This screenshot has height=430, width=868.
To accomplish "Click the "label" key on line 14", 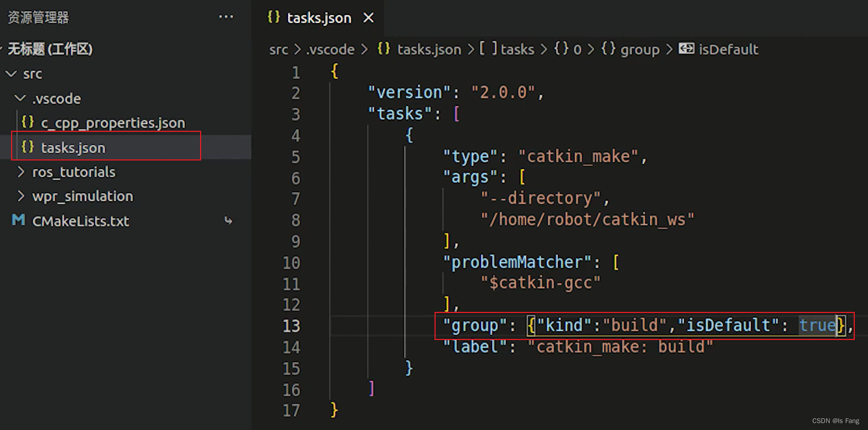I will (475, 347).
